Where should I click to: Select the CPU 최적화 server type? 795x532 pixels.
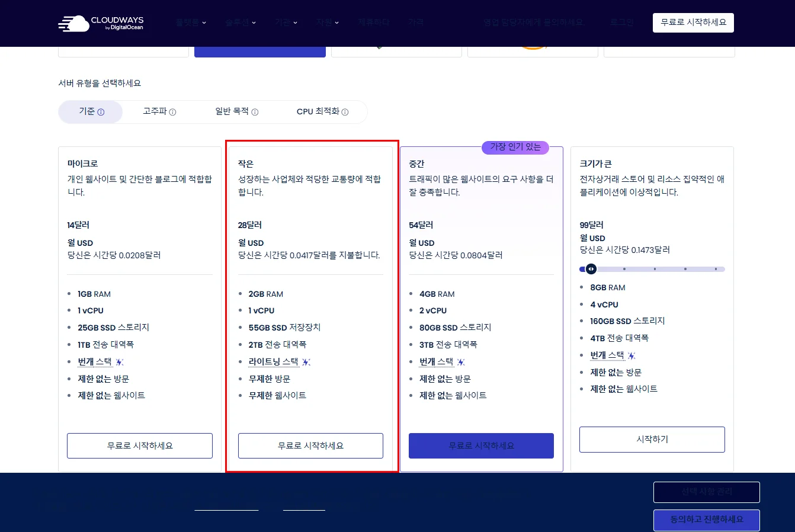(x=322, y=111)
